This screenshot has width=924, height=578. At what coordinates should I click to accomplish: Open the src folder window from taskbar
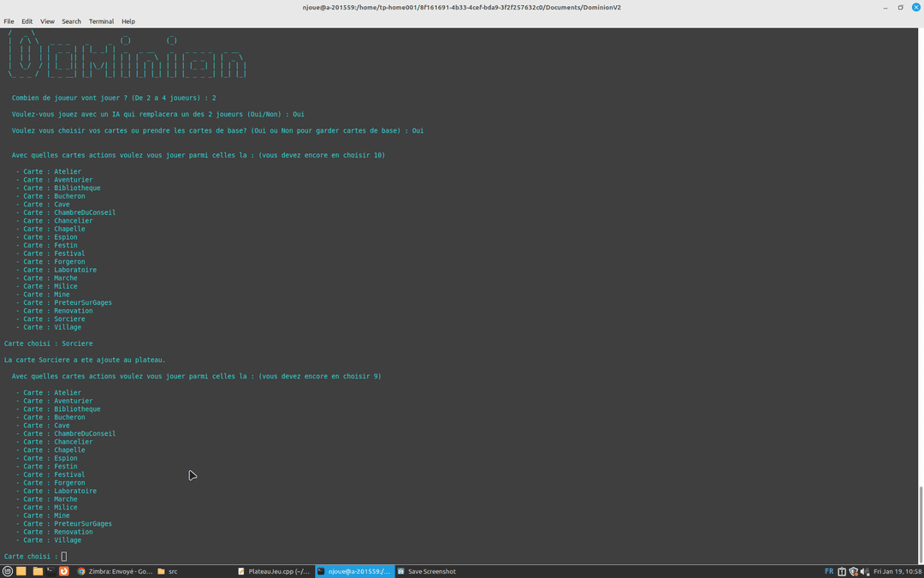pyautogui.click(x=171, y=571)
